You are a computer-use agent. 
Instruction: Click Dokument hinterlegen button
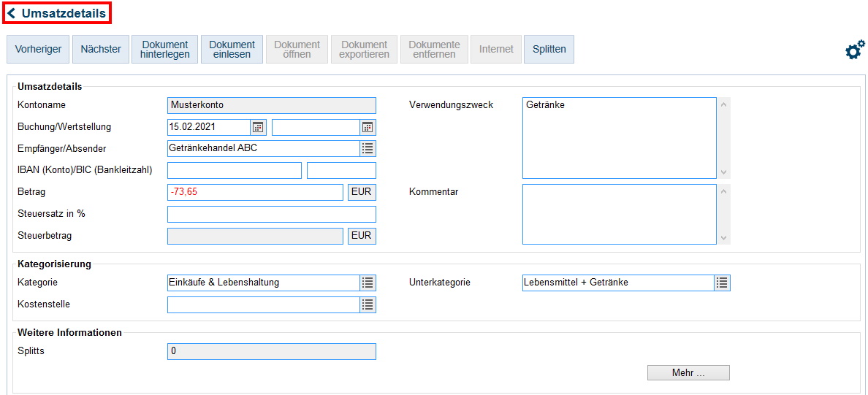(x=164, y=50)
